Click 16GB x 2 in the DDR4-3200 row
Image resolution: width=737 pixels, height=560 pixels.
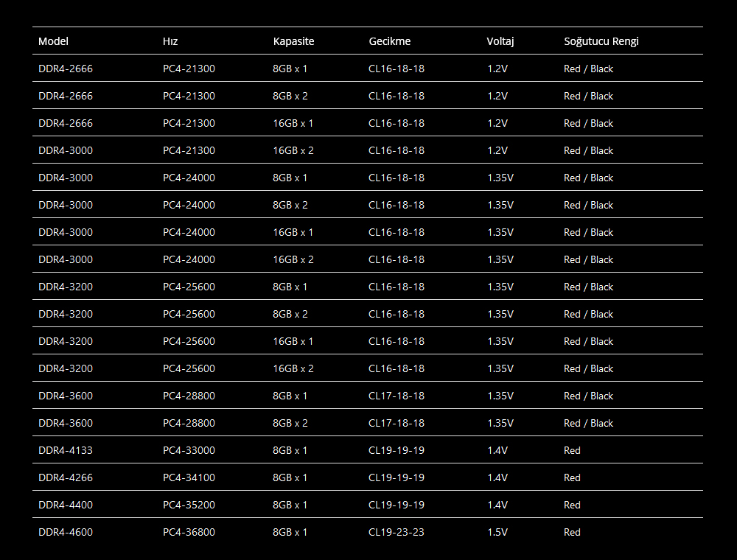pyautogui.click(x=293, y=369)
